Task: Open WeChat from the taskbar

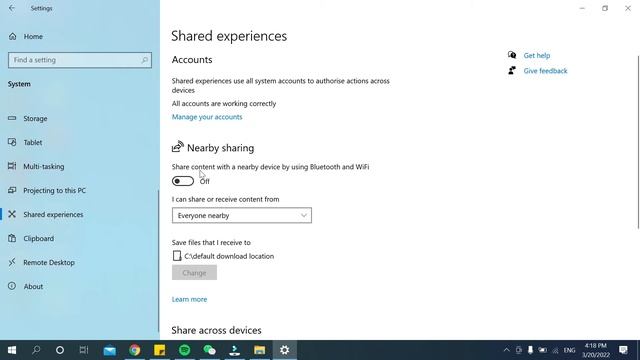Action: coord(209,350)
